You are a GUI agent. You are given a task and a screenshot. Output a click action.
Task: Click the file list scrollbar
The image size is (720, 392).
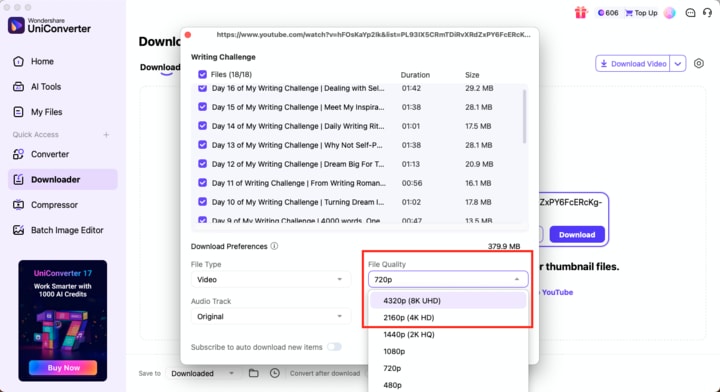click(524, 116)
